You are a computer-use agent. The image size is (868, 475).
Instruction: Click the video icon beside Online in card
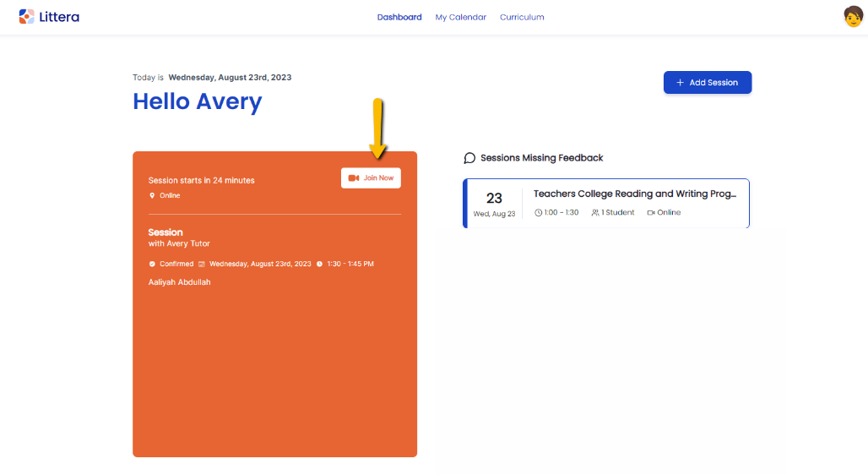[x=651, y=213]
